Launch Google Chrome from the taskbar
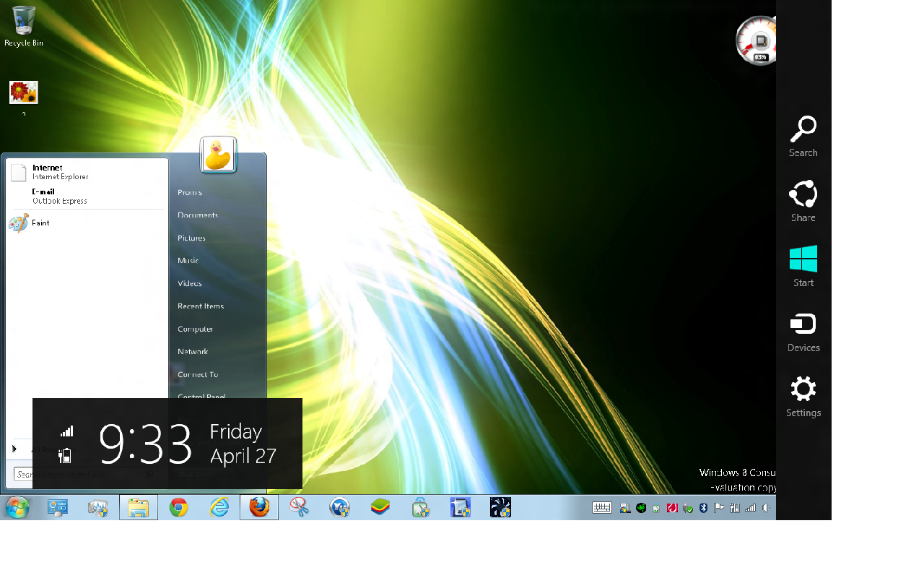Screen dimensions: 924x578 179,508
